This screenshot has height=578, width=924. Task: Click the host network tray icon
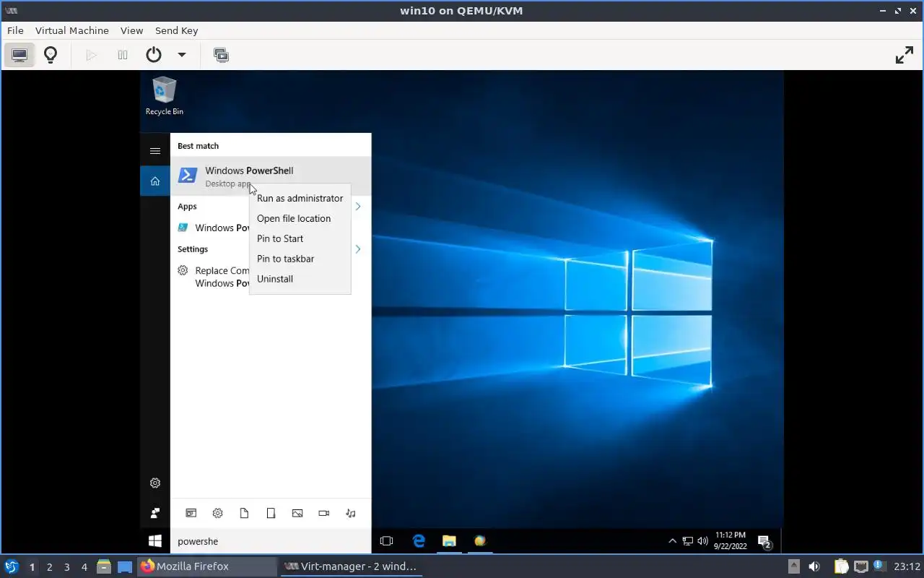(860, 566)
